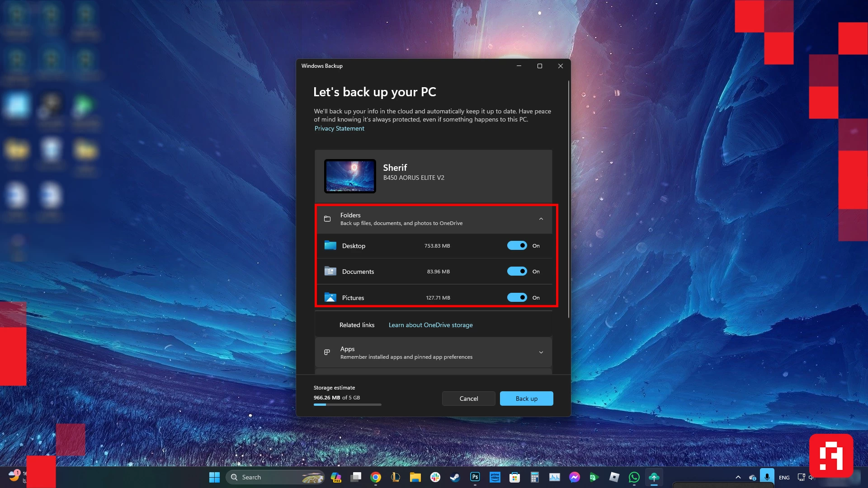
Task: Open Steam from the taskbar
Action: (455, 477)
